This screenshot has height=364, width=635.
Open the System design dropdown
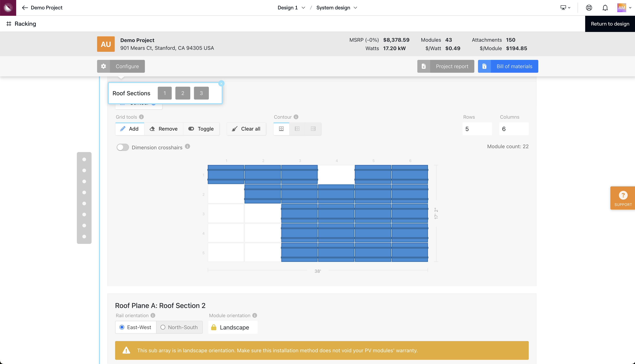pyautogui.click(x=336, y=8)
